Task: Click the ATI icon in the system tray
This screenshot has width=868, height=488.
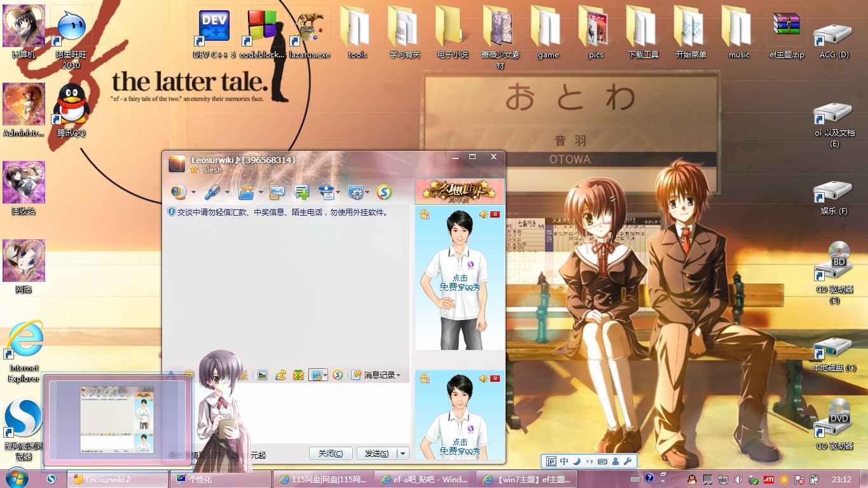Action: (x=769, y=479)
